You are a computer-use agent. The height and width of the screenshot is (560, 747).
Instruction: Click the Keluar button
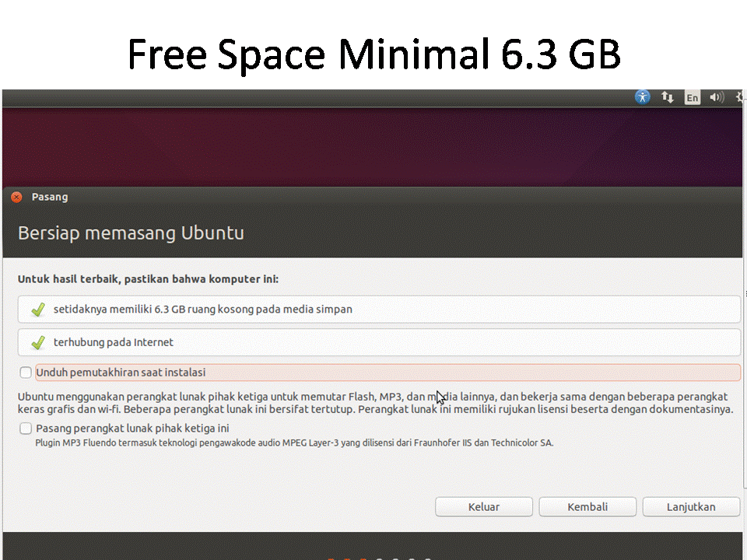483,506
